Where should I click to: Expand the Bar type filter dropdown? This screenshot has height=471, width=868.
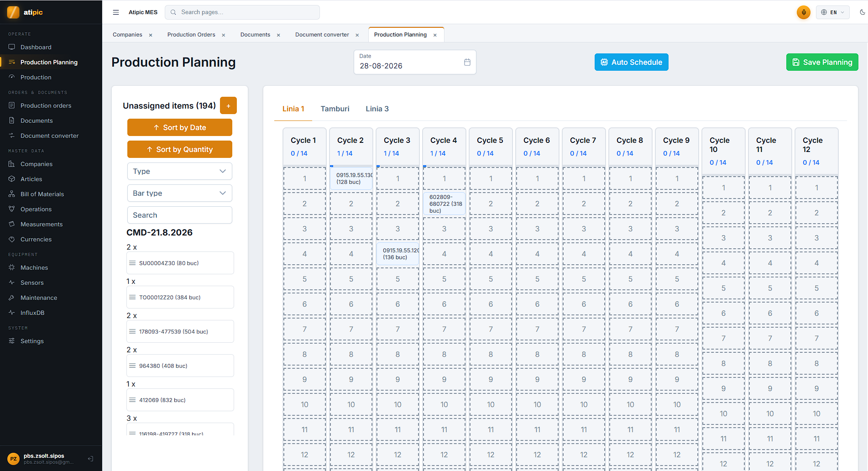pyautogui.click(x=180, y=193)
